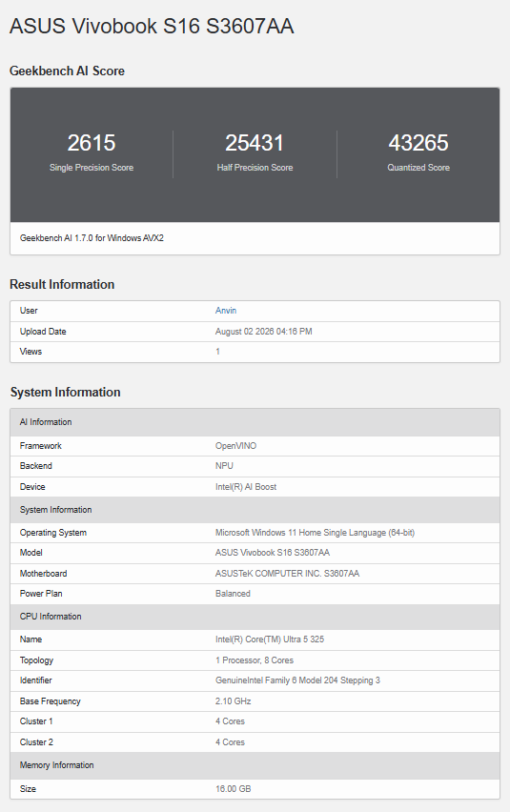Click the Topology row label

coord(36,660)
